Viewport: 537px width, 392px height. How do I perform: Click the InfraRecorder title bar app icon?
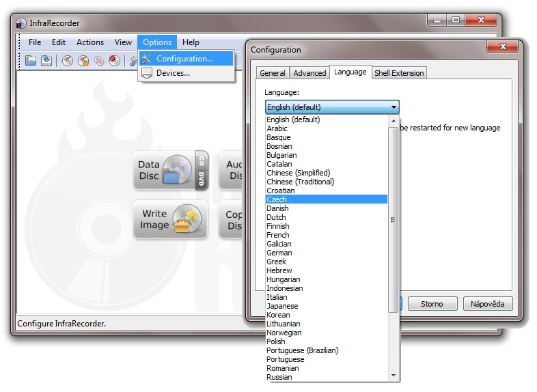point(20,23)
